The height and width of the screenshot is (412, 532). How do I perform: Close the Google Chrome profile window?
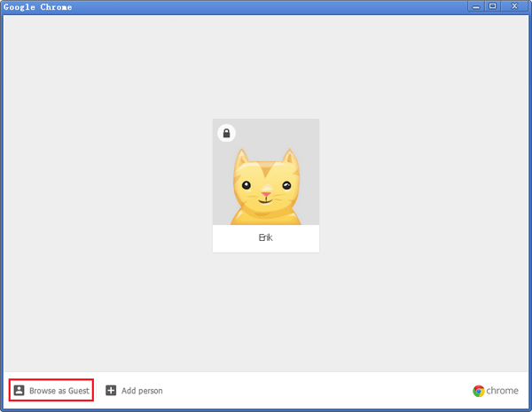click(x=514, y=6)
